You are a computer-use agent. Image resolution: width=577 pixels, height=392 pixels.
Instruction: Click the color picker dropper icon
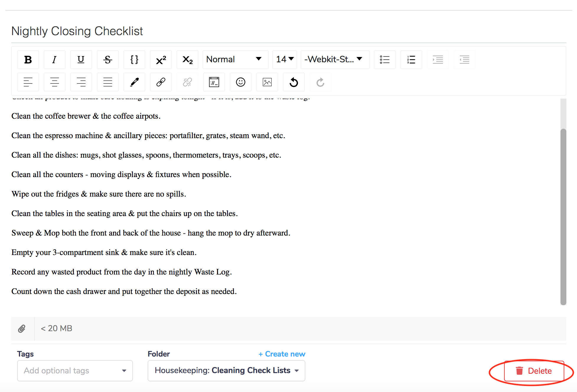coord(134,82)
